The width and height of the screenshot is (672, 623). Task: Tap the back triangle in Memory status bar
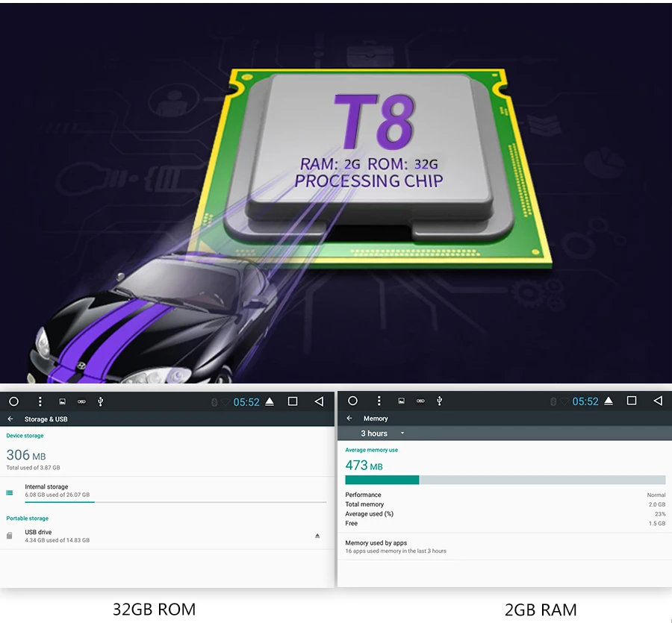pos(658,401)
